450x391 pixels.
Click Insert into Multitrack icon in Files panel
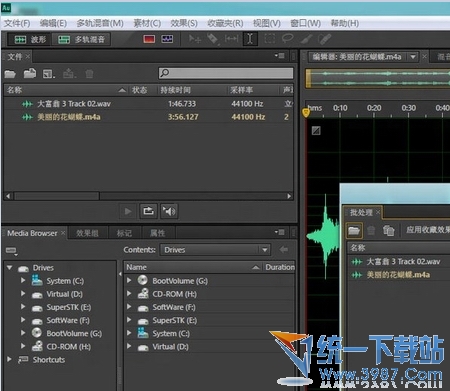point(69,73)
